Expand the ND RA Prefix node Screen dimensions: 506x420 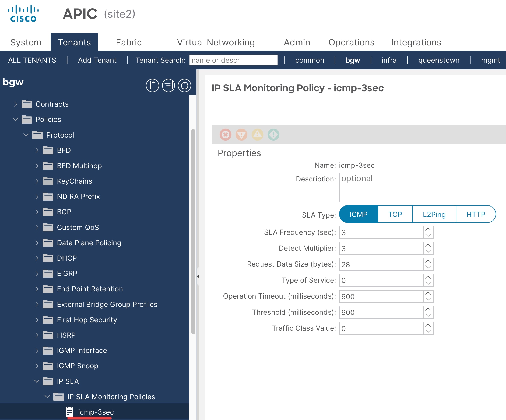pyautogui.click(x=37, y=197)
